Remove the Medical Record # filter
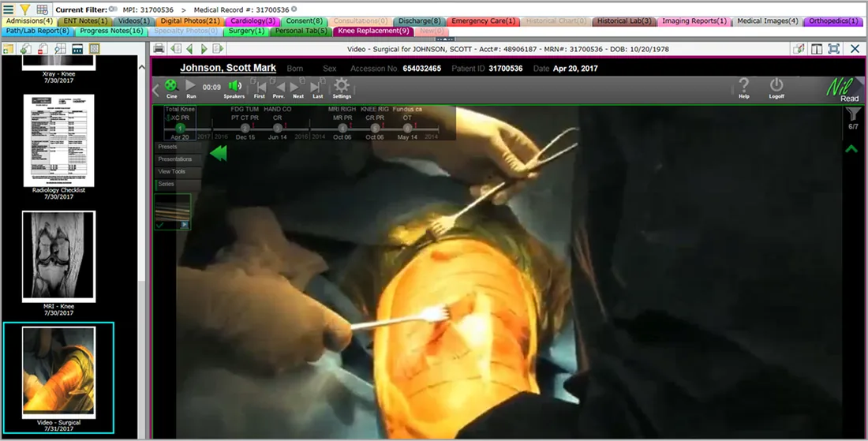 294,9
